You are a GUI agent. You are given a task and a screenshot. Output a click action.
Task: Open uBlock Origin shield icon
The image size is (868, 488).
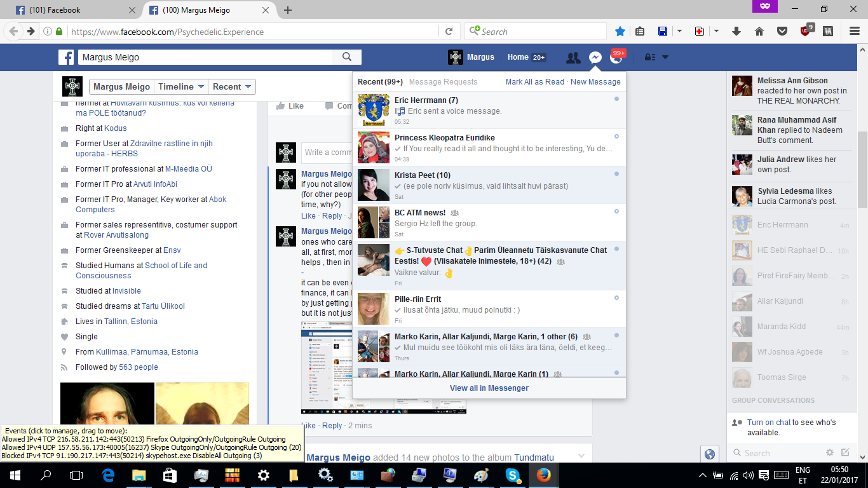[x=806, y=30]
